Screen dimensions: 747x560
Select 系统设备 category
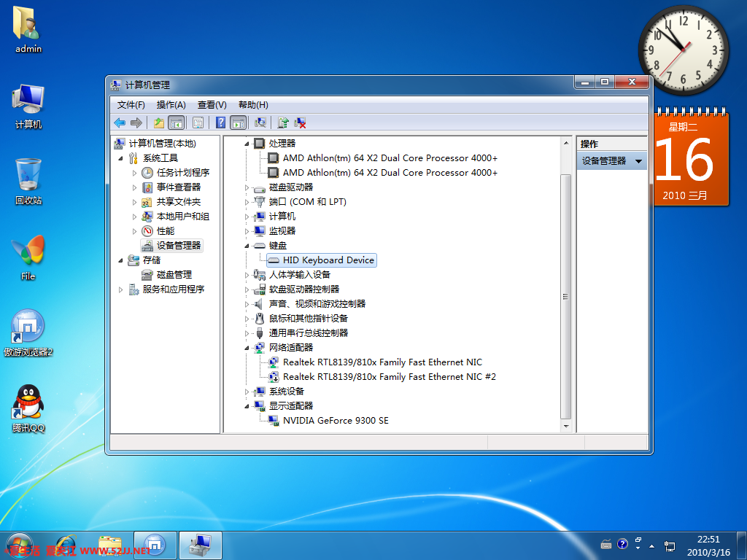tap(286, 392)
